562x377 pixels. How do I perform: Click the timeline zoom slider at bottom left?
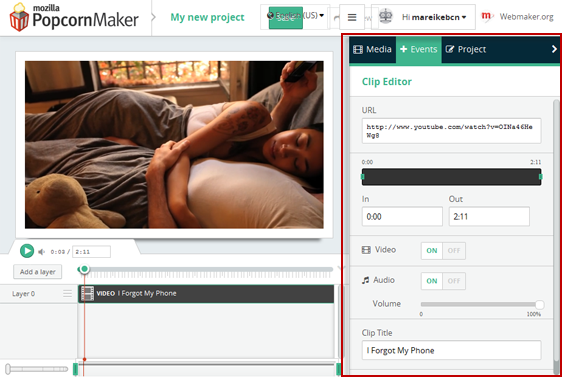pyautogui.click(x=37, y=369)
